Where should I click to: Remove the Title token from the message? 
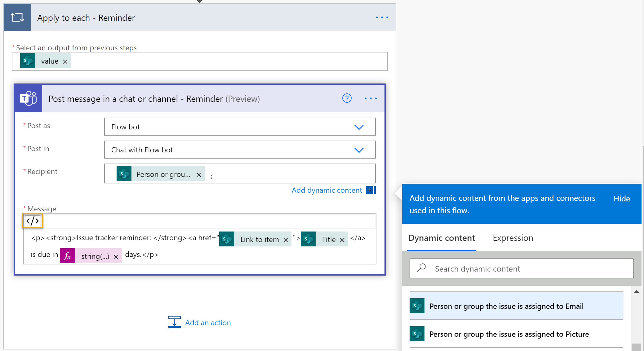pos(342,239)
